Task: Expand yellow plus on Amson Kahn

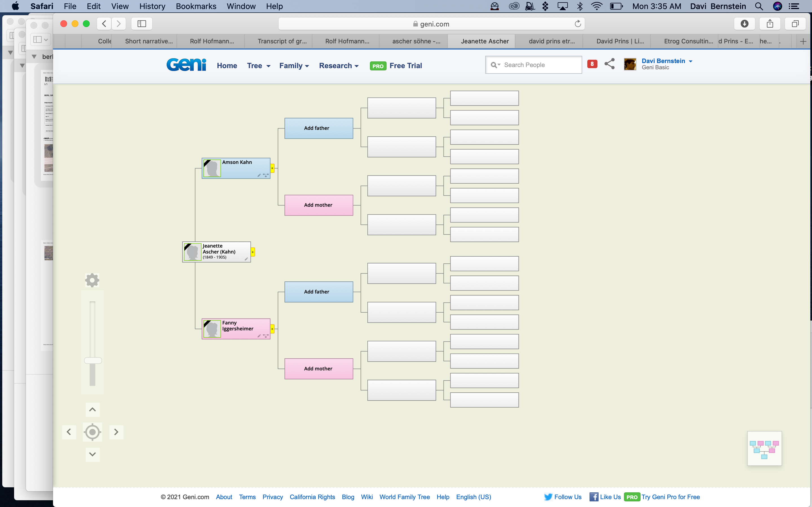Action: point(272,168)
